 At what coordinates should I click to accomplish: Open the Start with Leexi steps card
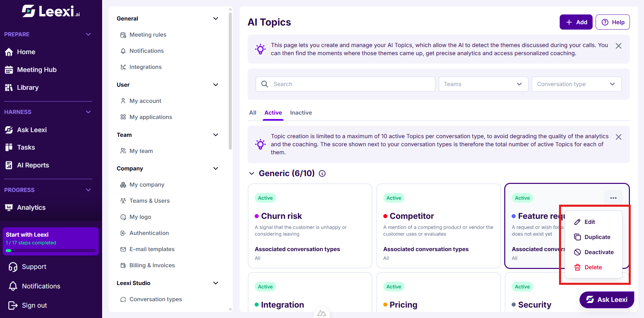[x=51, y=241]
